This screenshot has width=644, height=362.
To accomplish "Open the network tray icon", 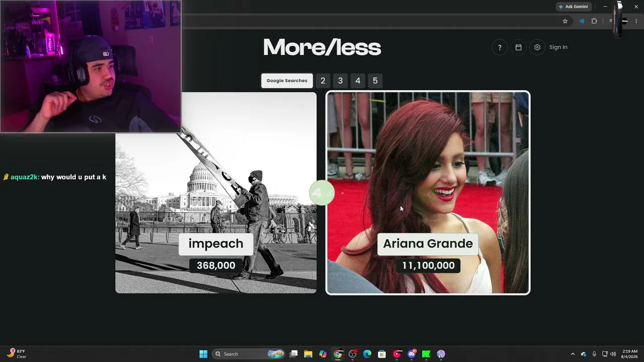I will click(605, 354).
